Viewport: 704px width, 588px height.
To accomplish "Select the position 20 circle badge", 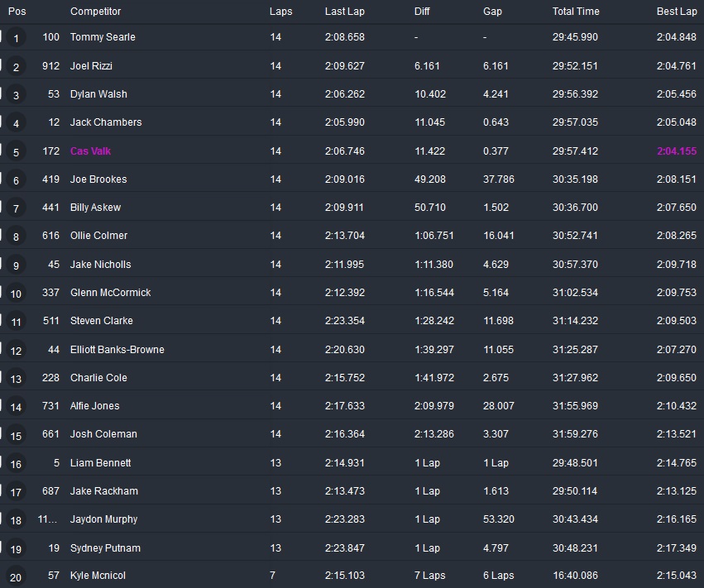I will click(x=16, y=576).
